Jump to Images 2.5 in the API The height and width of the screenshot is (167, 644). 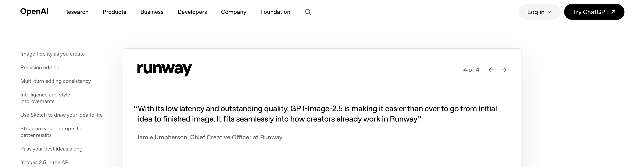(45, 162)
